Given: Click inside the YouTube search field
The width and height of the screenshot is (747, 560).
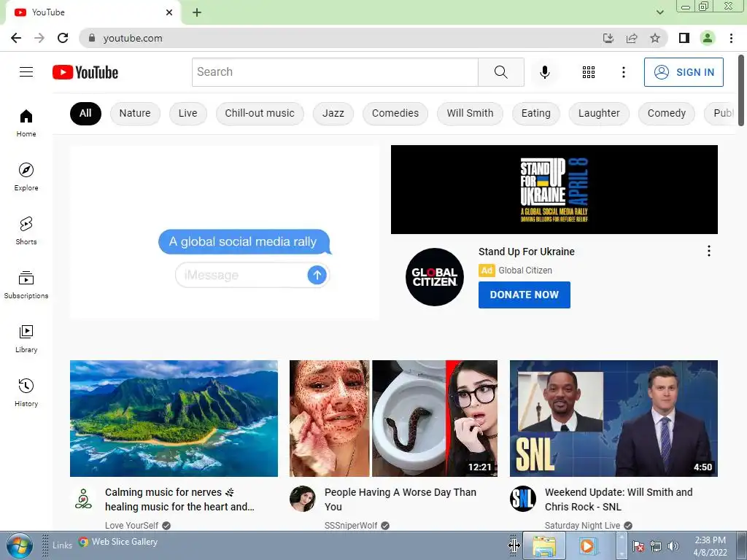Looking at the screenshot, I should (x=335, y=72).
